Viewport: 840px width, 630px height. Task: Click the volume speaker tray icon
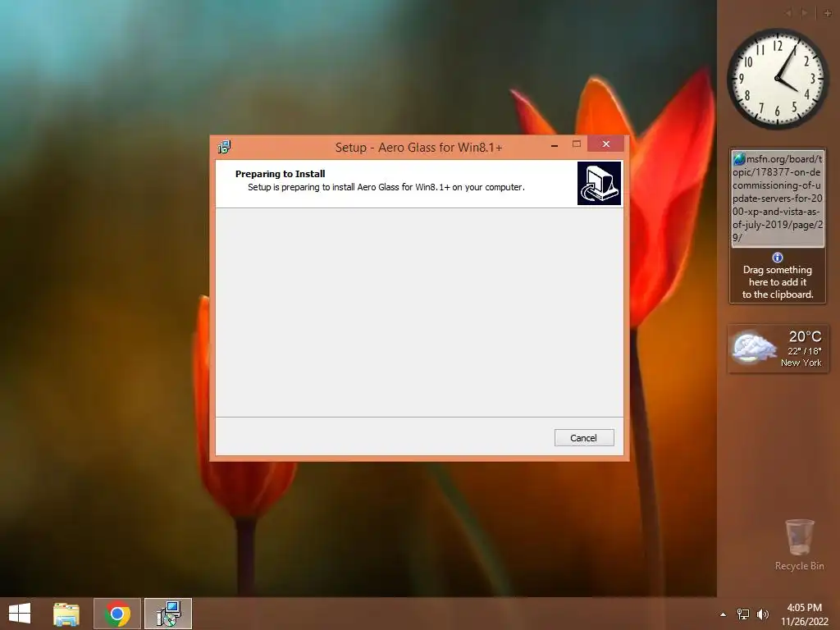pyautogui.click(x=762, y=614)
